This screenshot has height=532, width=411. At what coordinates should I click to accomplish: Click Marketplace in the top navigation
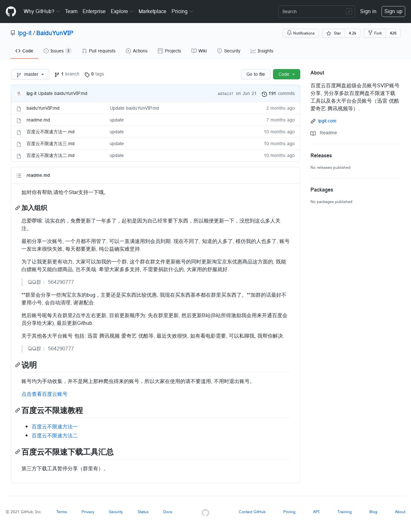tap(152, 12)
